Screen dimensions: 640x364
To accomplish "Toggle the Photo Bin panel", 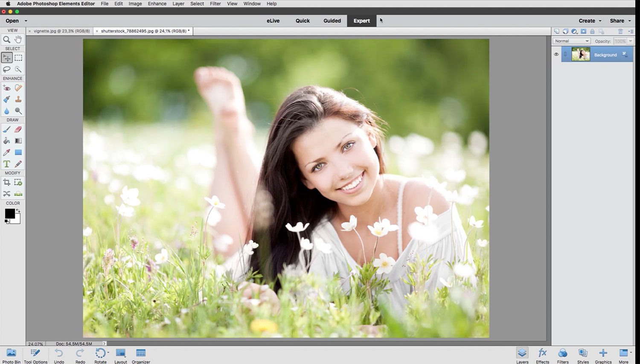I will [11, 355].
